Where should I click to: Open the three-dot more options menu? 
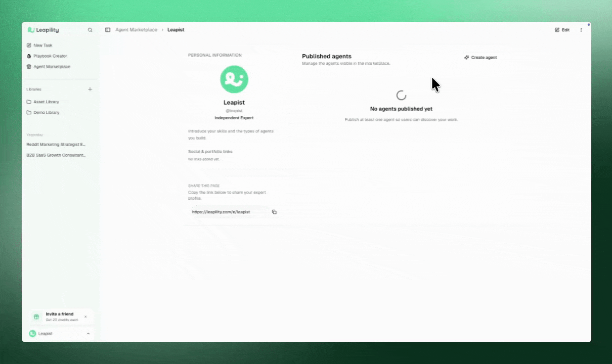(x=581, y=30)
